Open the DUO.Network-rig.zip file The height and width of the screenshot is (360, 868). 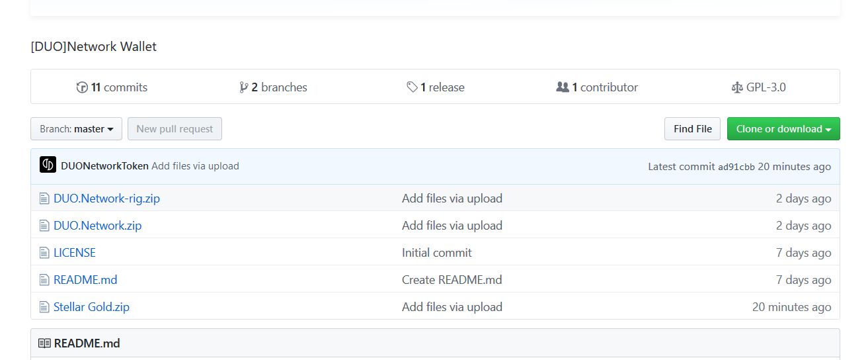pyautogui.click(x=106, y=199)
